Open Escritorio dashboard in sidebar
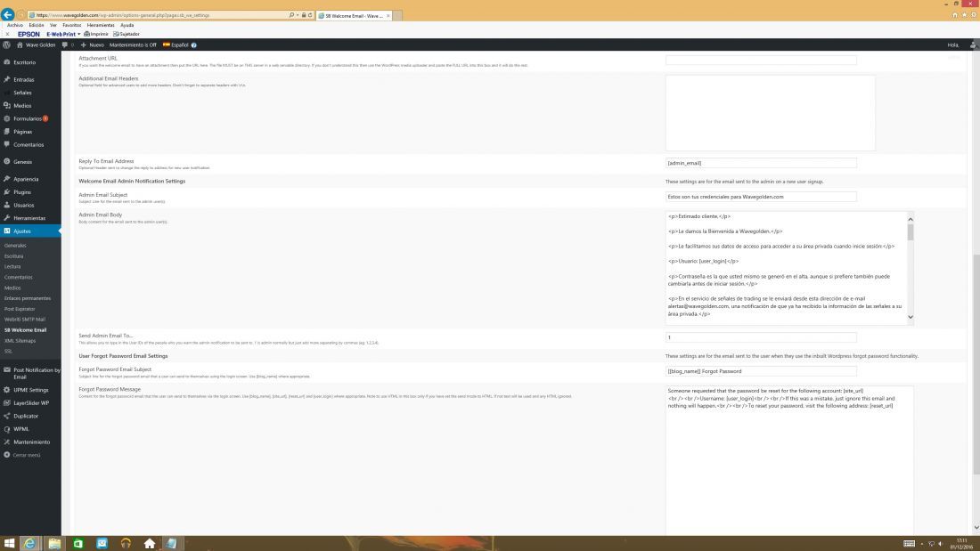980x551 pixels. coord(24,62)
